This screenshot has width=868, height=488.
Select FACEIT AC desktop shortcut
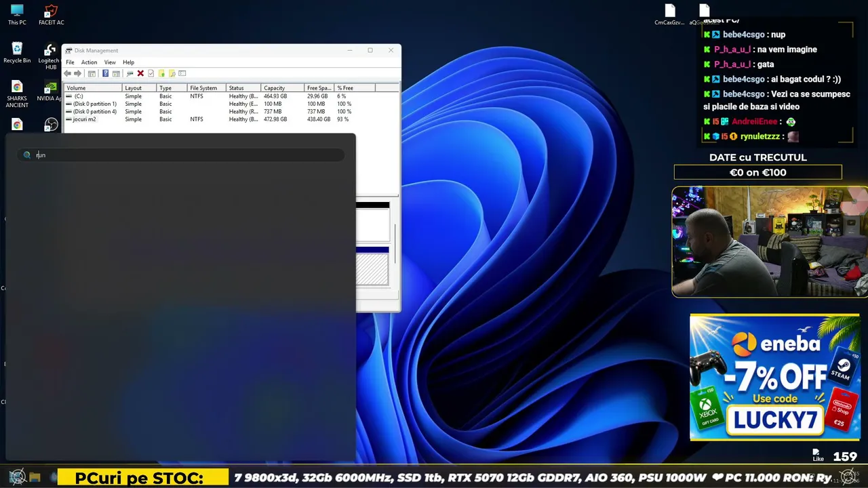51,14
